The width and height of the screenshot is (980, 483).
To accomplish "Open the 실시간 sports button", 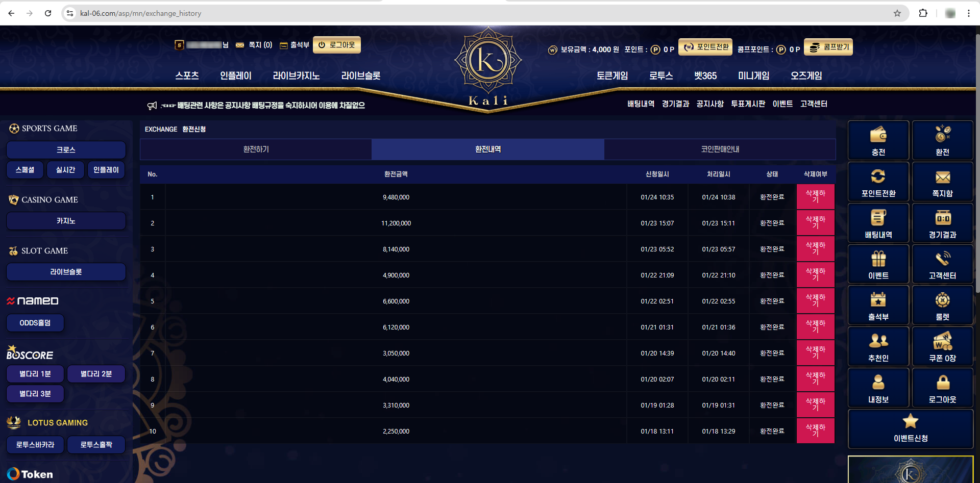I will coord(65,170).
